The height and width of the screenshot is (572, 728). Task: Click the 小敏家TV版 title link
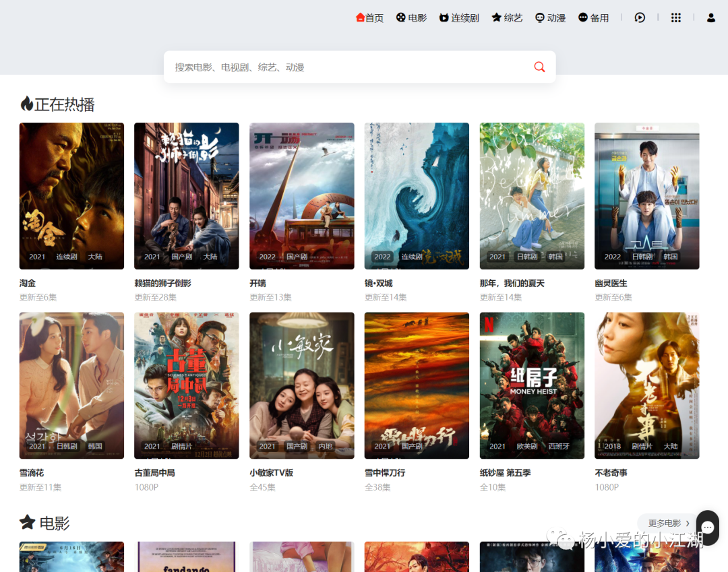pyautogui.click(x=271, y=473)
